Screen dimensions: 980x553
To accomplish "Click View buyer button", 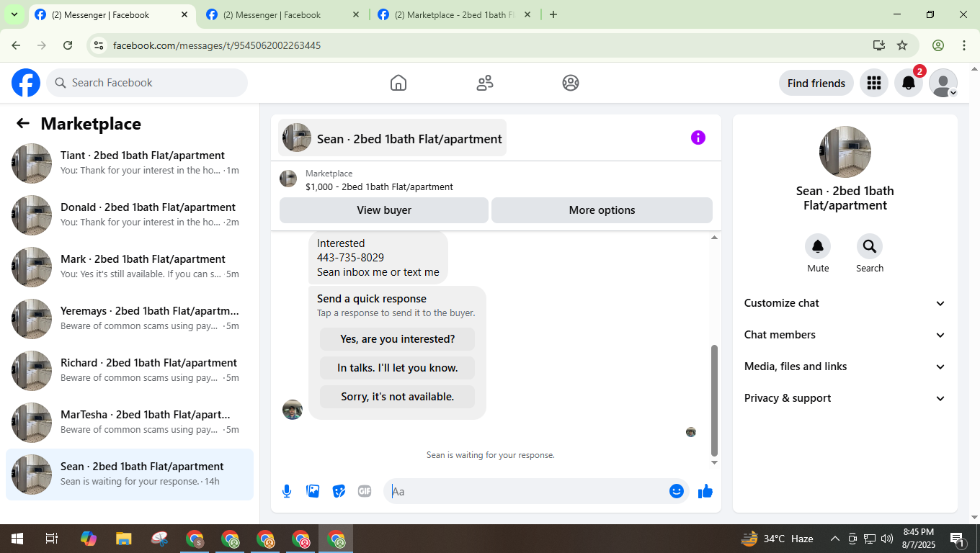I will [384, 210].
